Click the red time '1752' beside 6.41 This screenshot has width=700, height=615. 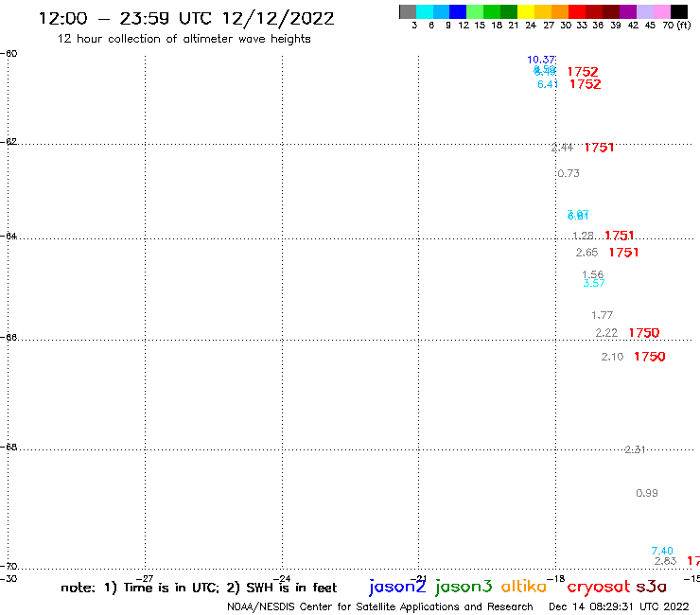(x=586, y=84)
